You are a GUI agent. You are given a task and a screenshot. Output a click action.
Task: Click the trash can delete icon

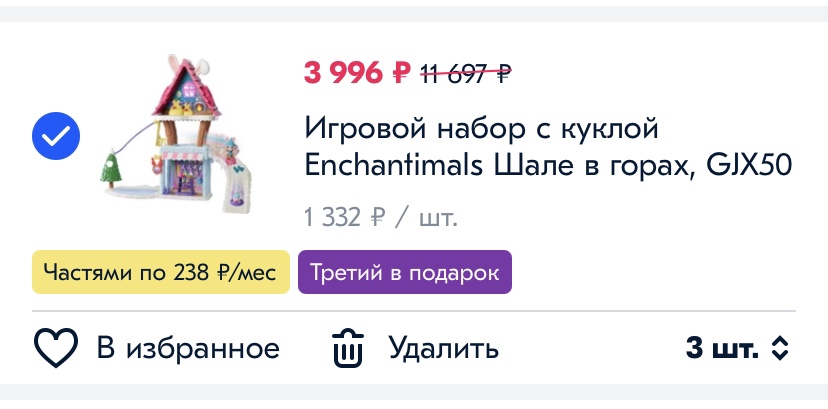(348, 348)
